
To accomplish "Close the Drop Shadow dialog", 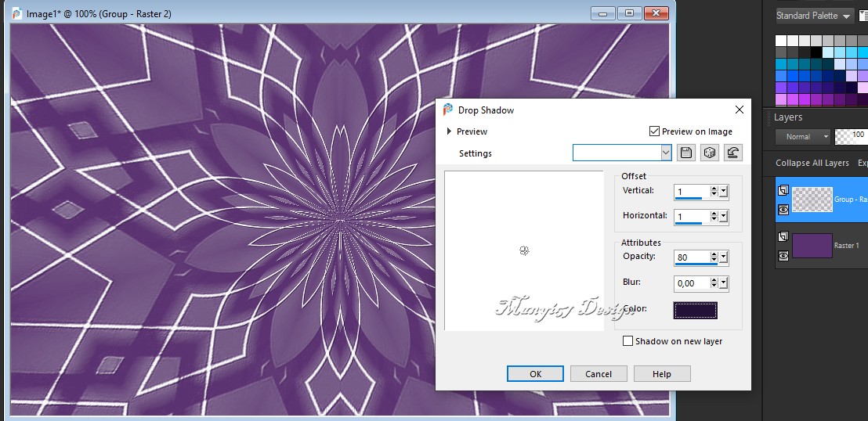I will click(739, 110).
